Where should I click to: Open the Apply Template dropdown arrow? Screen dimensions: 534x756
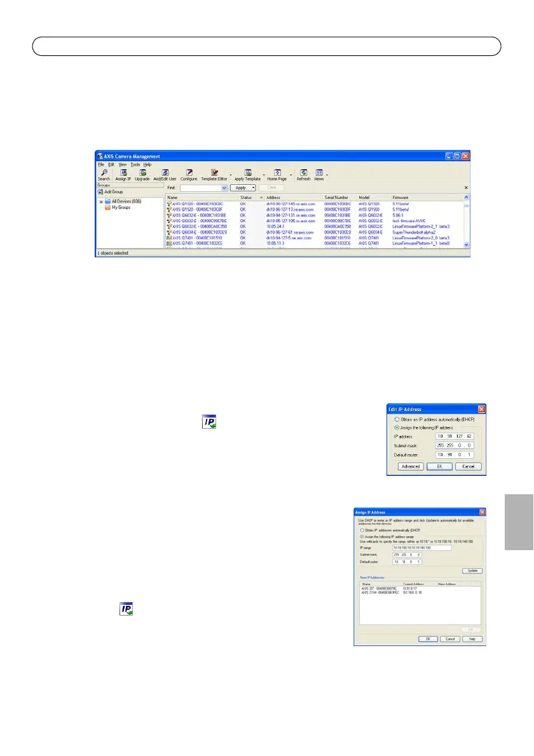tap(264, 175)
